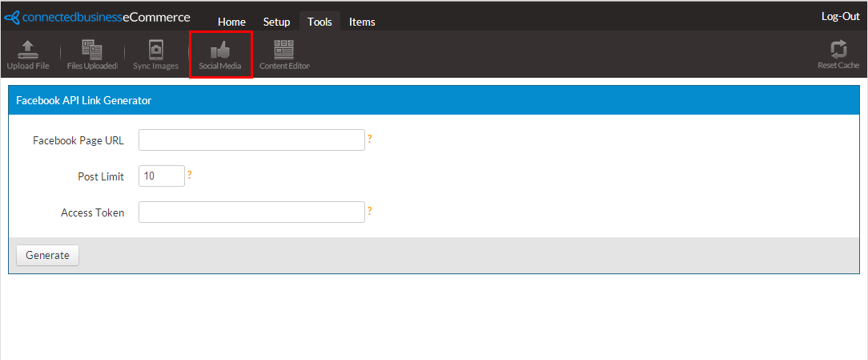Select the Sync Images tool
Image resolution: width=868 pixels, height=360 pixels.
coord(155,55)
